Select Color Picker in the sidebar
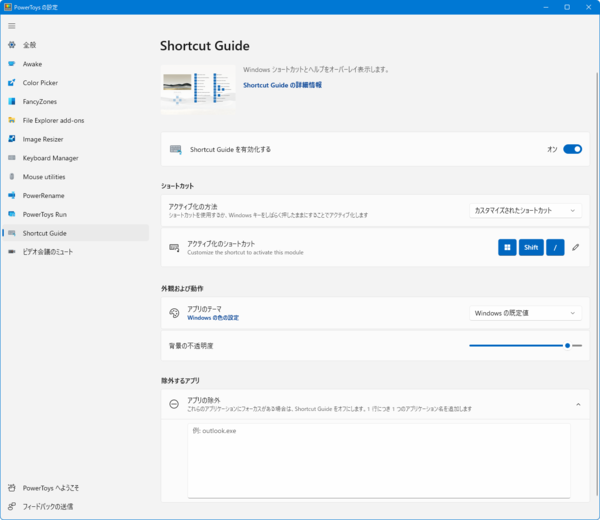Screen dimensions: 600x520 click(43, 83)
